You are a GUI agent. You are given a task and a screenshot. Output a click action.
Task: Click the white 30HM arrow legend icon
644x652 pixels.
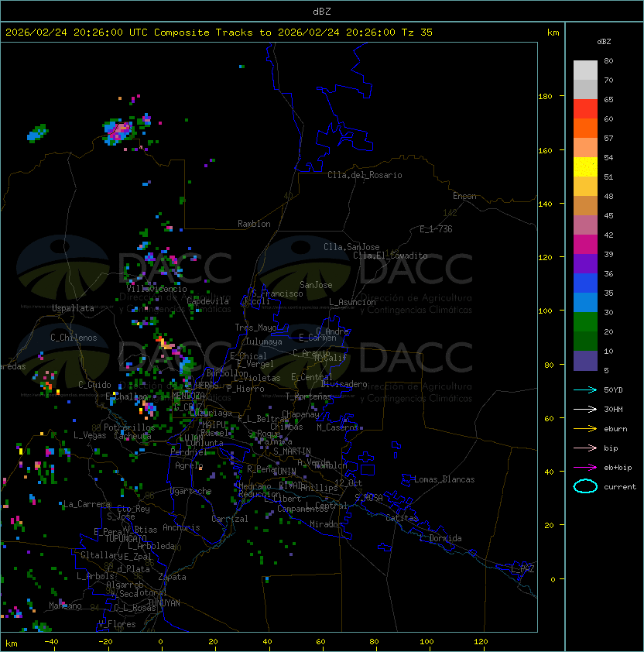point(585,410)
